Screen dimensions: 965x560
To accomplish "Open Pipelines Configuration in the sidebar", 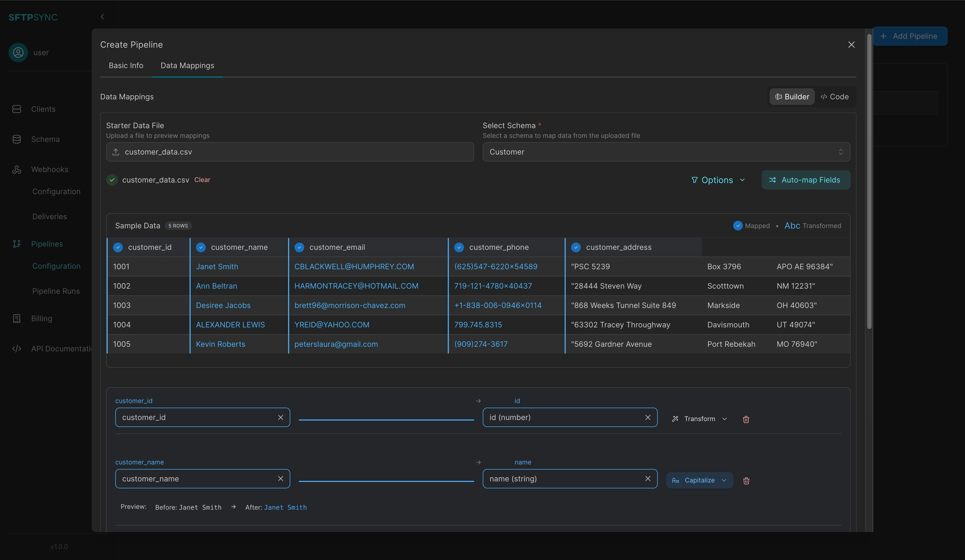I will click(x=56, y=266).
